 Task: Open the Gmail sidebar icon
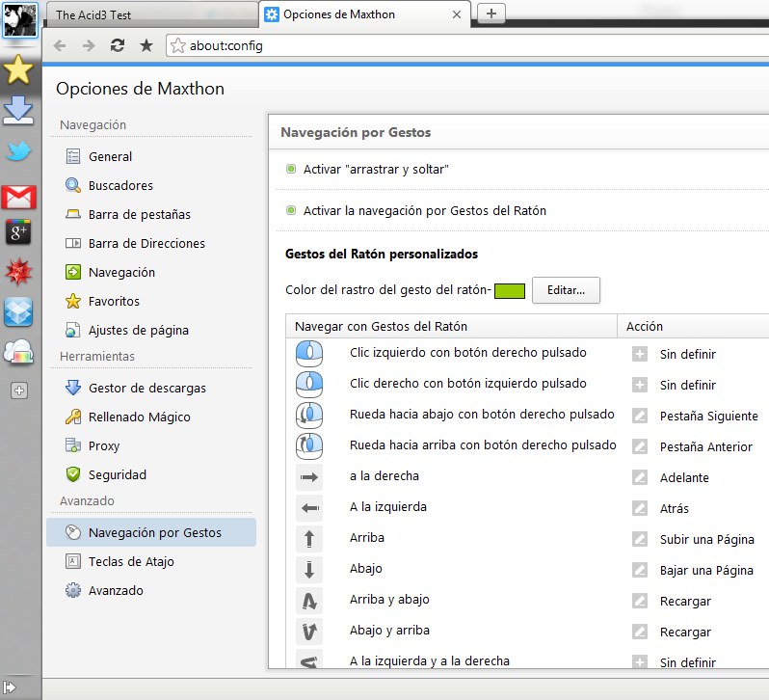[x=19, y=198]
